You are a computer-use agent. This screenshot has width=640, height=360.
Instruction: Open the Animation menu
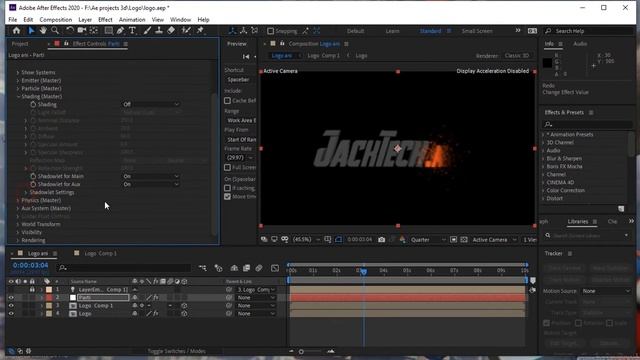(132, 20)
